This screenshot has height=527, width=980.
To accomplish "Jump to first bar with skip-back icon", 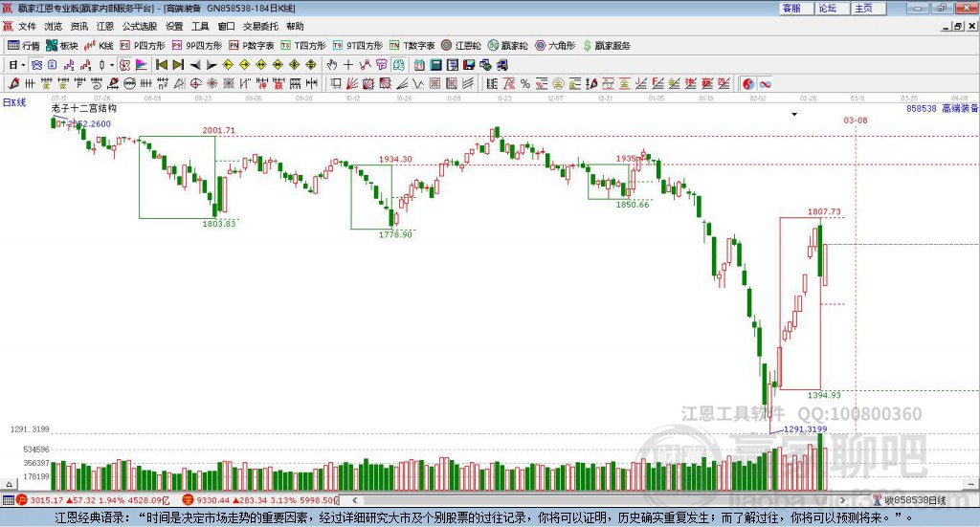I will click(161, 65).
